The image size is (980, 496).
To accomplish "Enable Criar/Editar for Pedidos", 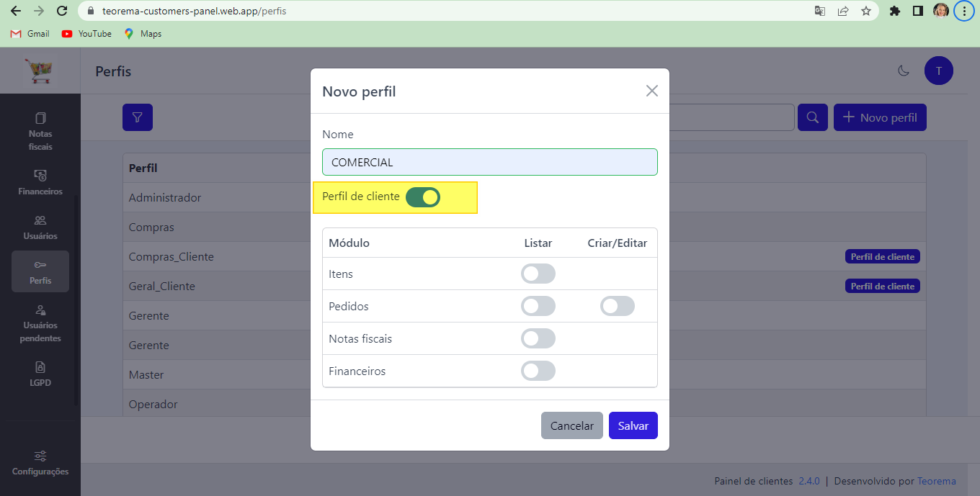I will (x=618, y=306).
